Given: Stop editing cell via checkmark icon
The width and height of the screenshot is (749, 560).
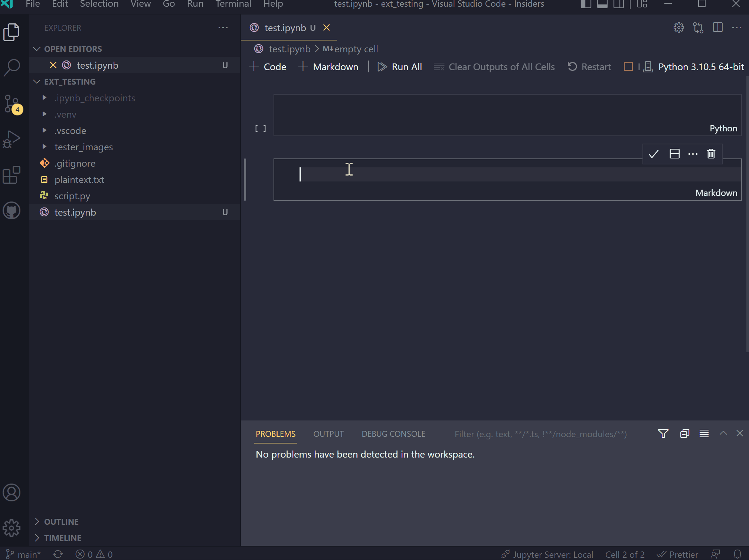Looking at the screenshot, I should [x=654, y=154].
